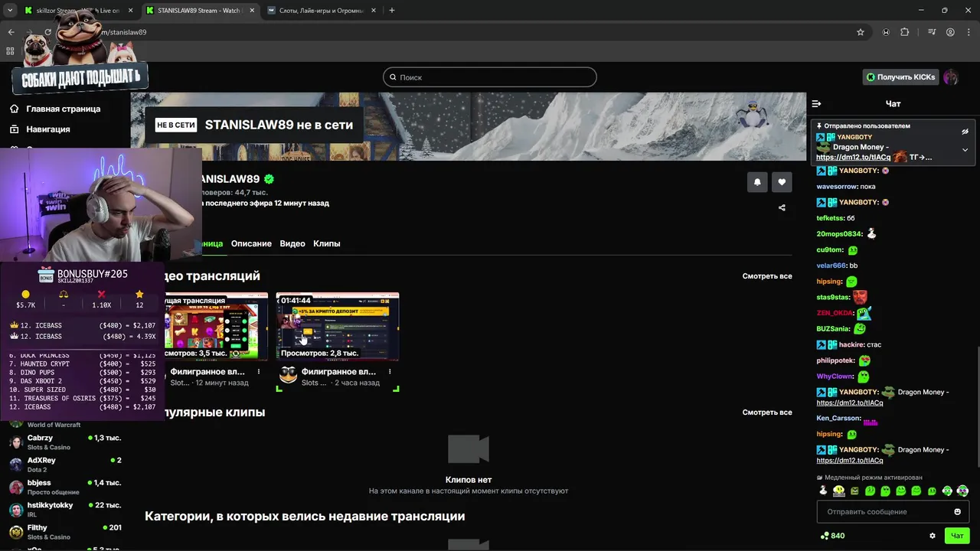
Task: Open the apps grid in bookmarks bar
Action: point(10,51)
